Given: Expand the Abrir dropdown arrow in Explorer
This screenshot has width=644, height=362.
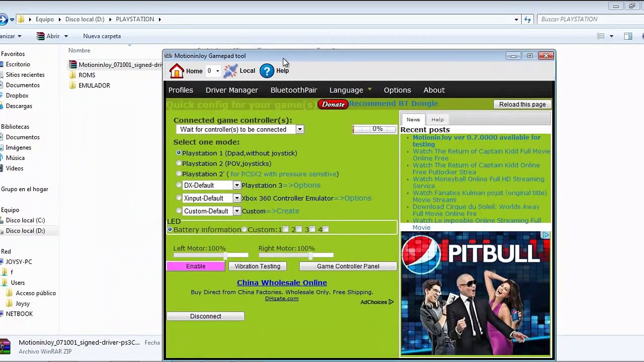Looking at the screenshot, I should [x=66, y=36].
